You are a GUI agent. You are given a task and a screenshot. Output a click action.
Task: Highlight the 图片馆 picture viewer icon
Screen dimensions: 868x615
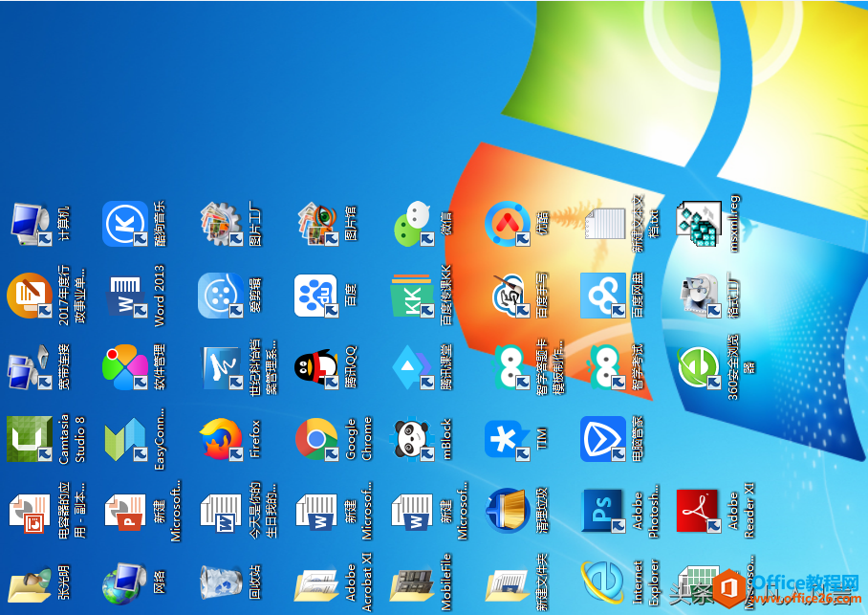point(317,225)
